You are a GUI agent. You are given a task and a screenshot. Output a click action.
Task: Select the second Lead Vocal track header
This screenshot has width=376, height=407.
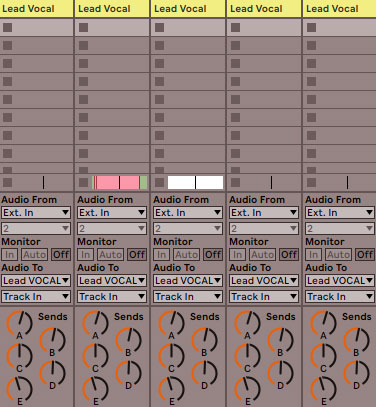[112, 8]
